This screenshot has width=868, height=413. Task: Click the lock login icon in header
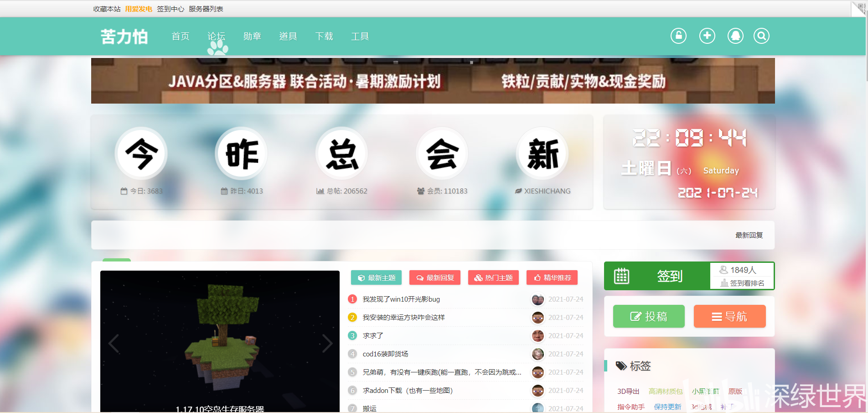[x=678, y=36]
